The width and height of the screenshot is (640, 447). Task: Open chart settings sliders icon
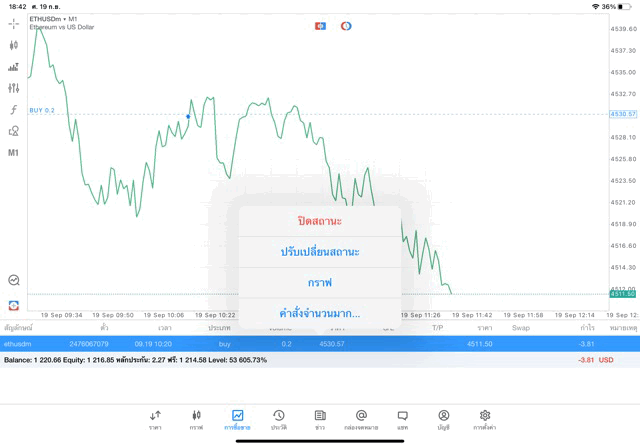point(13,88)
